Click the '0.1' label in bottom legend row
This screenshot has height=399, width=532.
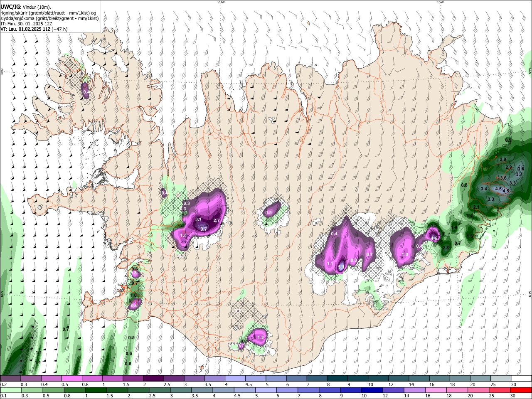pyautogui.click(x=3, y=396)
